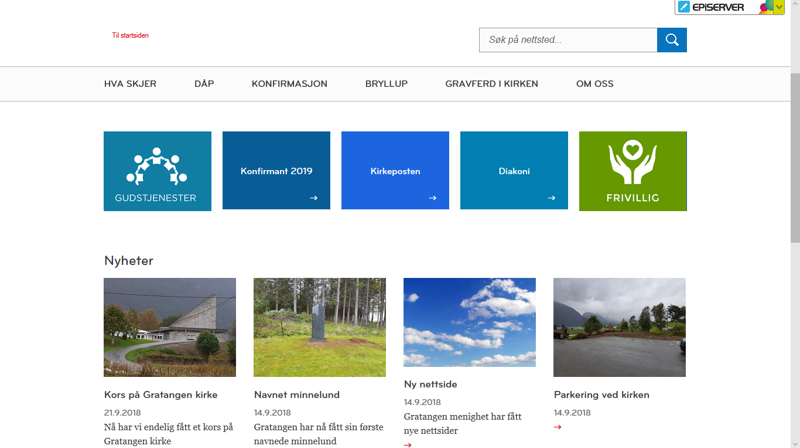Click the search magnifier button
800x448 pixels.
click(671, 40)
